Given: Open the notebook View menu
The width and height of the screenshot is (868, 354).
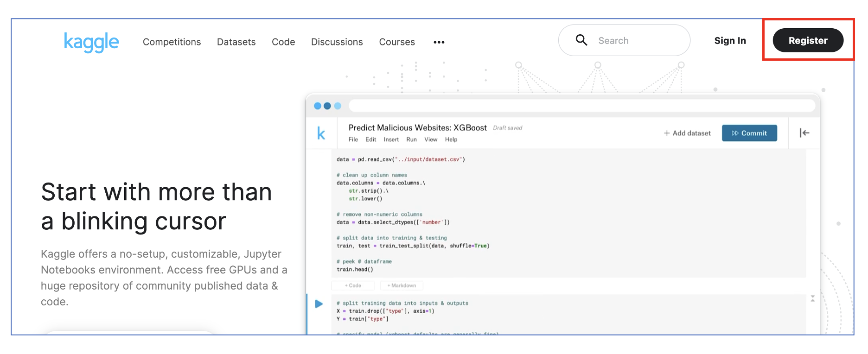Looking at the screenshot, I should click(431, 139).
